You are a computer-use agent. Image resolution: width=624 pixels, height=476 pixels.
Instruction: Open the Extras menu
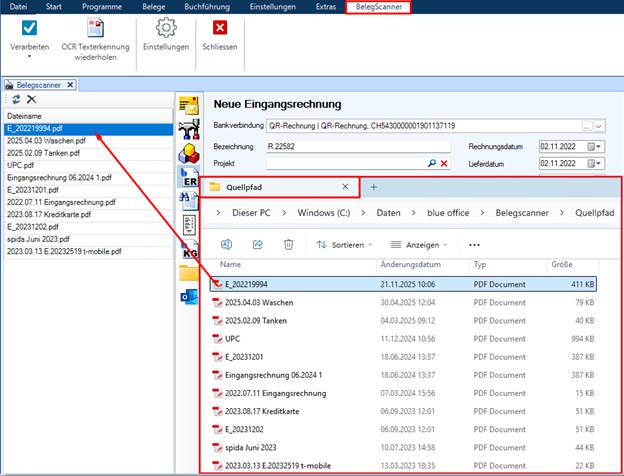326,7
